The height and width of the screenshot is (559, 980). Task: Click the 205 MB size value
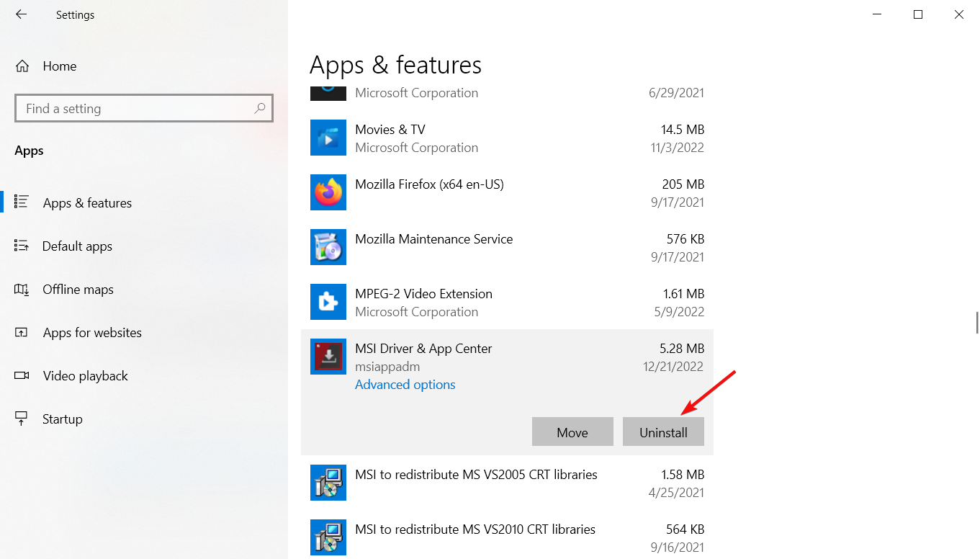683,184
